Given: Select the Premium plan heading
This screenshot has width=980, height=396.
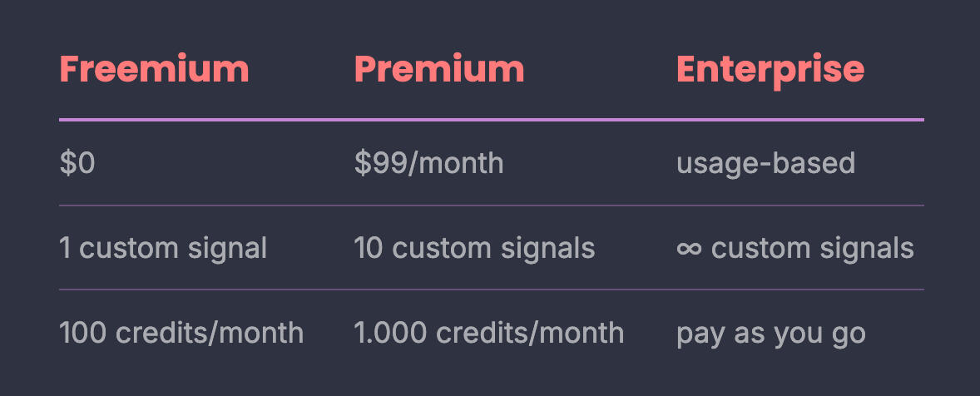Looking at the screenshot, I should [x=439, y=69].
